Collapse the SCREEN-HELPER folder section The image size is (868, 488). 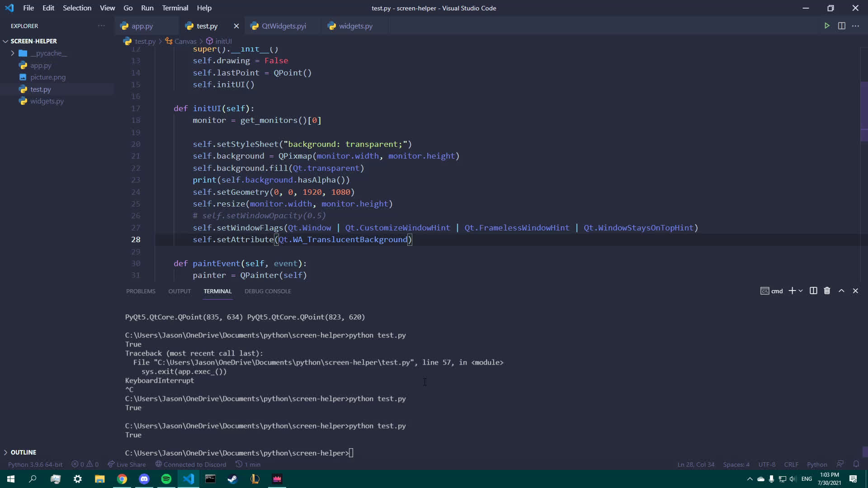(x=33, y=41)
